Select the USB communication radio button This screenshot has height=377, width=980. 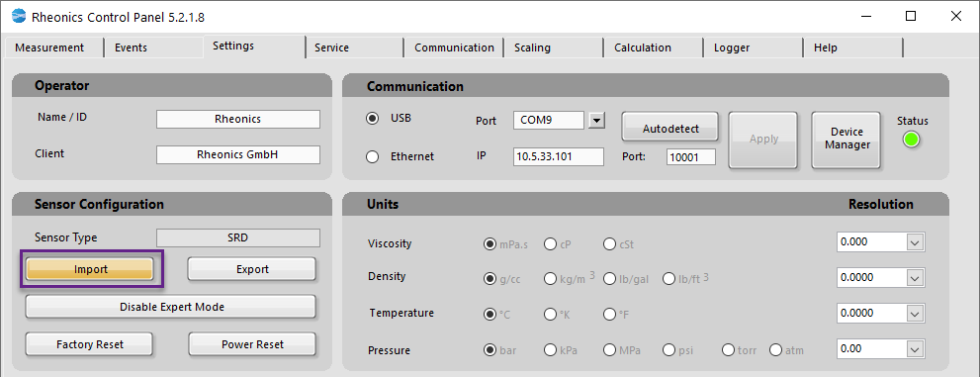click(373, 119)
